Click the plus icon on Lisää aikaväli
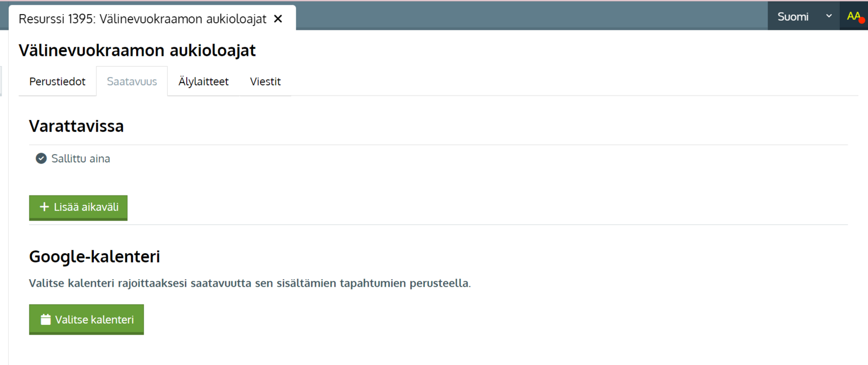This screenshot has height=365, width=868. (x=44, y=207)
